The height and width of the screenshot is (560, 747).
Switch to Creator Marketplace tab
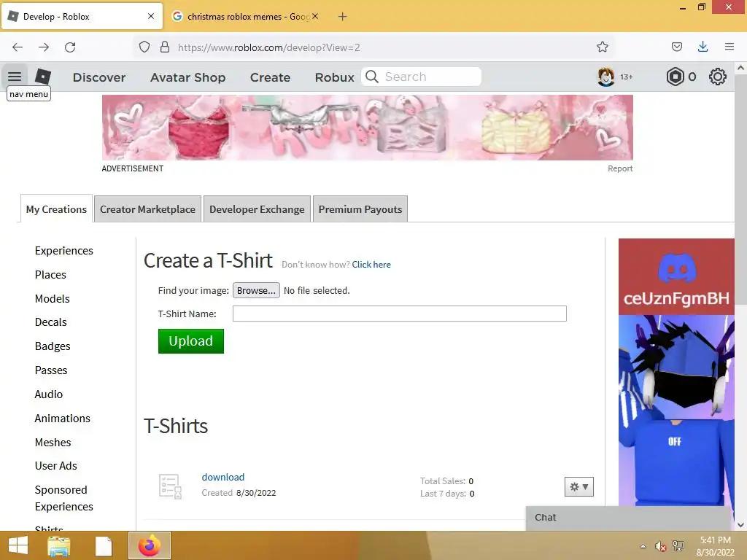(x=147, y=209)
